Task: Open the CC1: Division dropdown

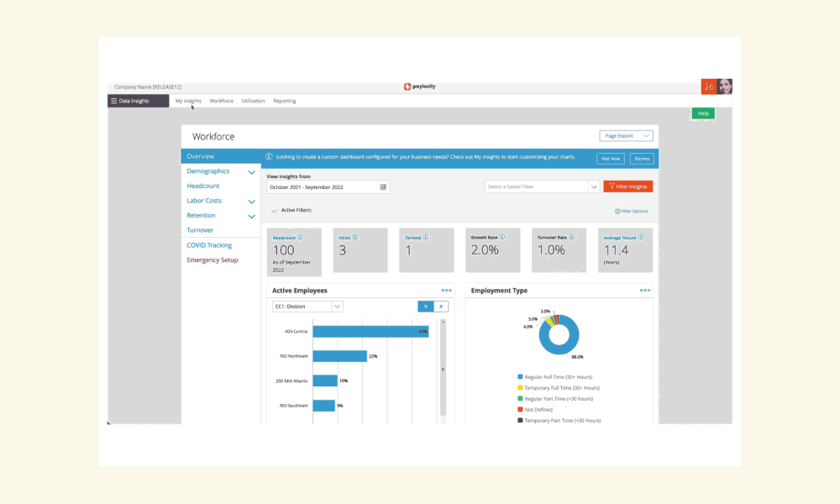Action: 307,307
